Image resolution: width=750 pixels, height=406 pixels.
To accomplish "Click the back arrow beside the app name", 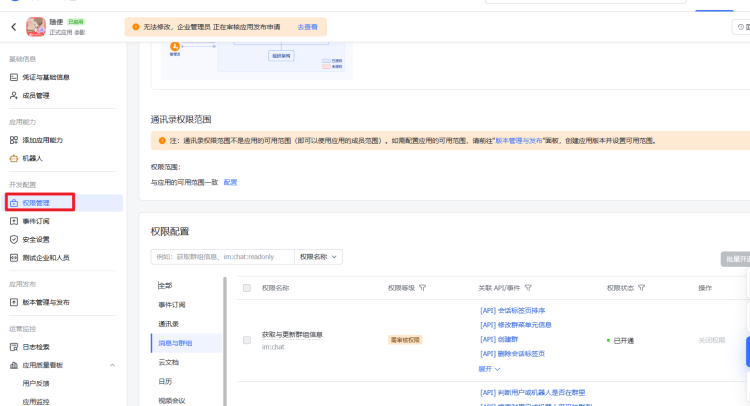I will tap(14, 28).
